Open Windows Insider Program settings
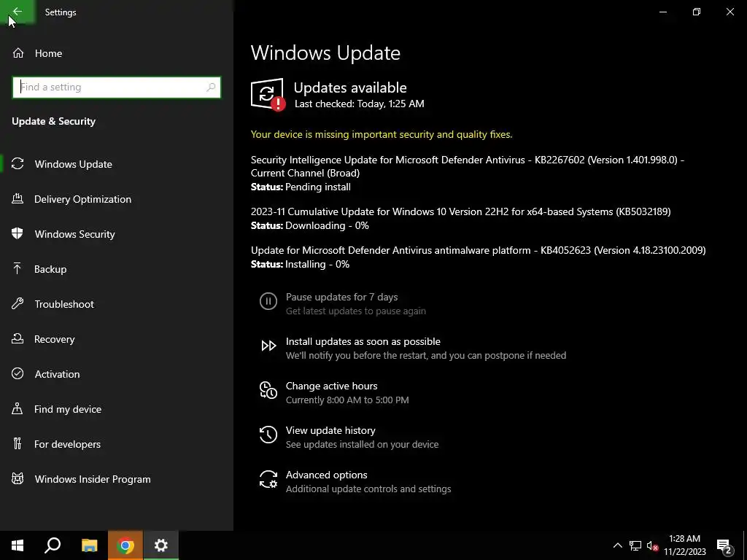This screenshot has height=560, width=747. (93, 479)
